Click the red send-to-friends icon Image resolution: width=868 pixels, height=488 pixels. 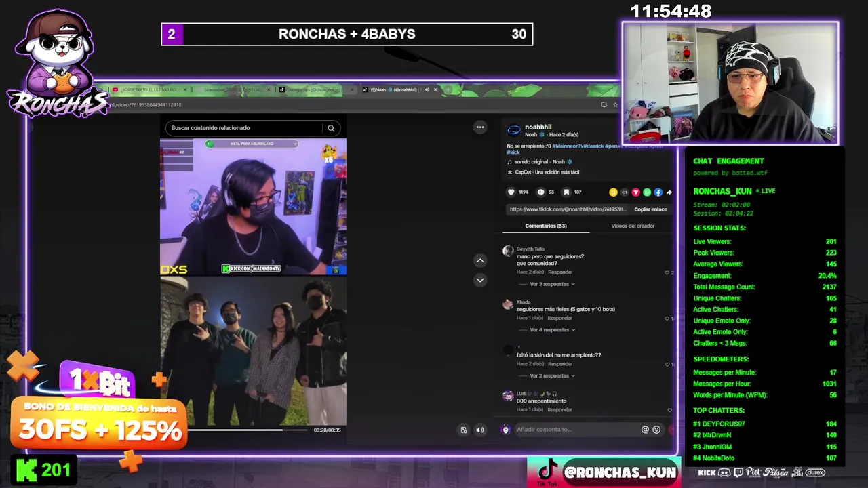click(x=635, y=192)
